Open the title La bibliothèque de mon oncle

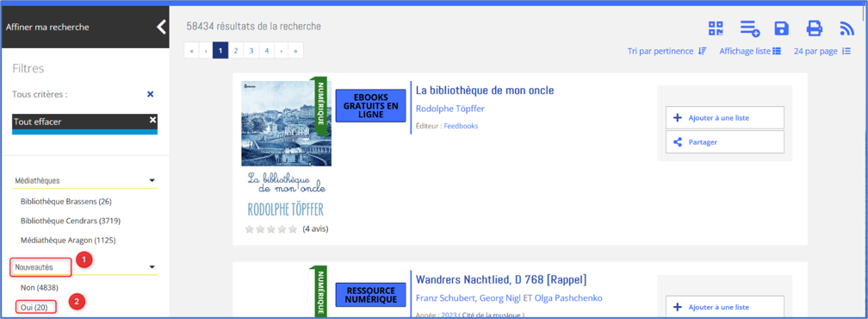click(x=485, y=91)
